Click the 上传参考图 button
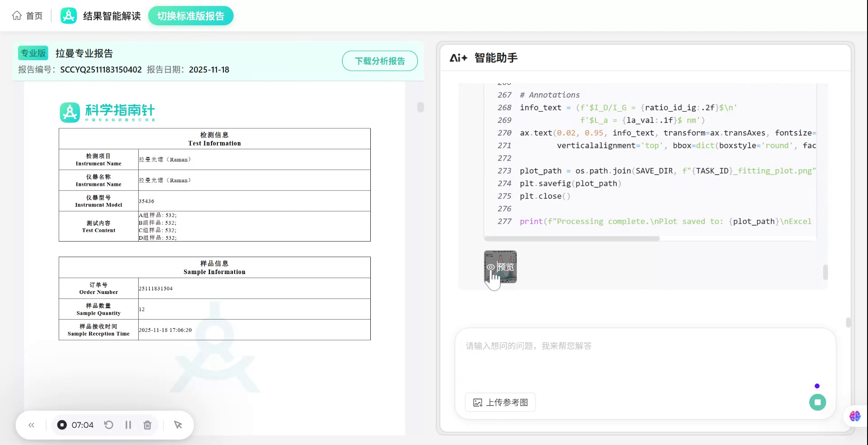This screenshot has height=445, width=868. [x=500, y=402]
